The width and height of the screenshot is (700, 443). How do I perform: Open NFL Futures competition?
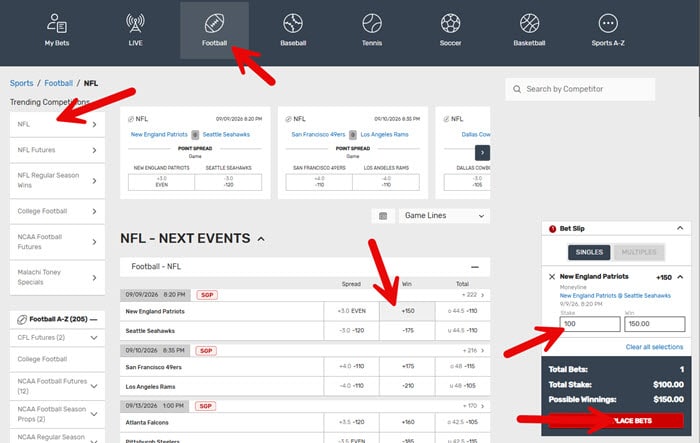click(x=57, y=150)
